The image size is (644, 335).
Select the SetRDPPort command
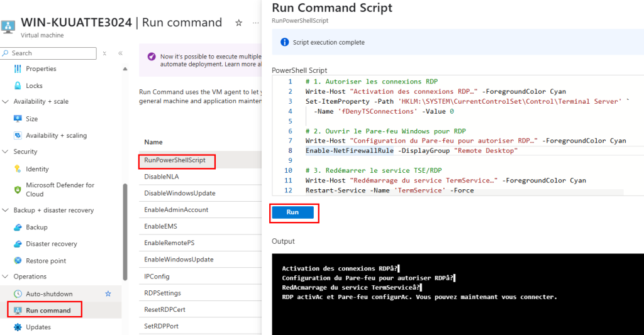[x=161, y=326]
